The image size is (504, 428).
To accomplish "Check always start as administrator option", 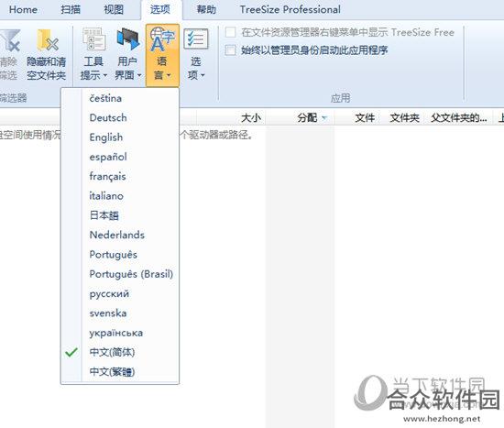I will (x=230, y=50).
